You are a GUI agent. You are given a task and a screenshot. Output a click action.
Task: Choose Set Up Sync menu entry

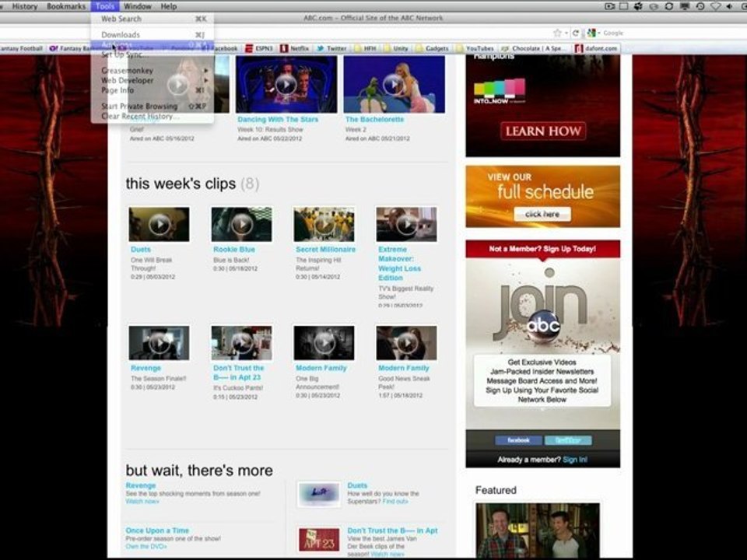coord(153,54)
